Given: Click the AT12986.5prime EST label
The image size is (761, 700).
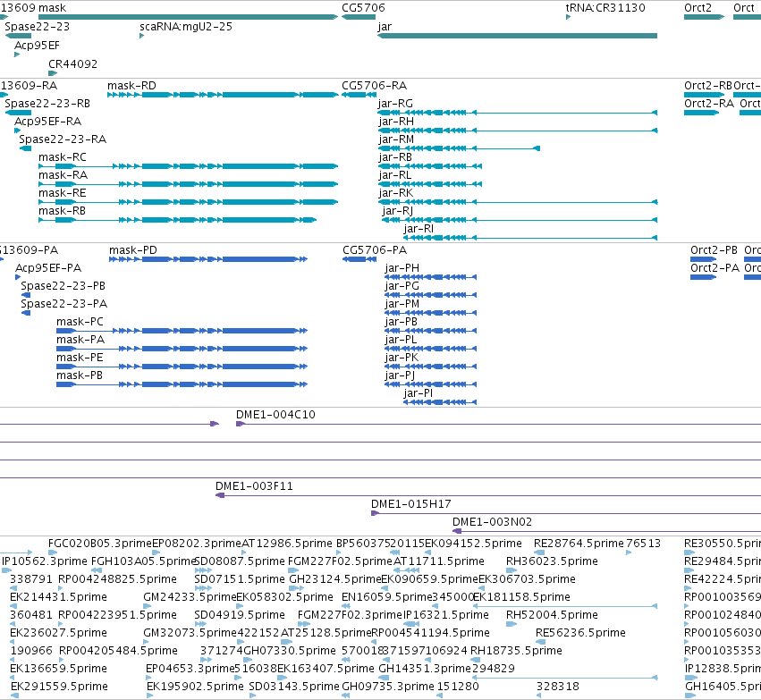Looking at the screenshot, I should click(x=287, y=544).
